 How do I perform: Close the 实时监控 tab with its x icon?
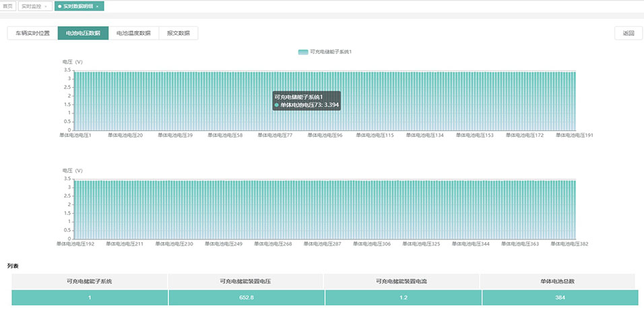click(45, 6)
